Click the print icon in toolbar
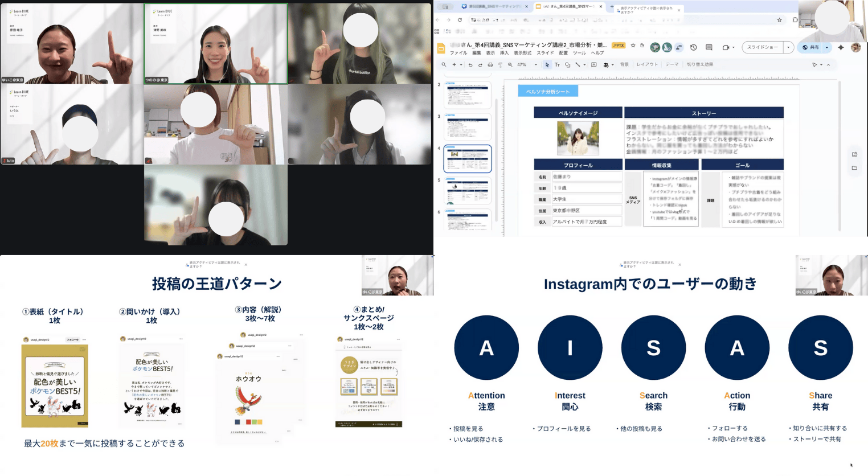Image resolution: width=868 pixels, height=476 pixels. tap(490, 65)
